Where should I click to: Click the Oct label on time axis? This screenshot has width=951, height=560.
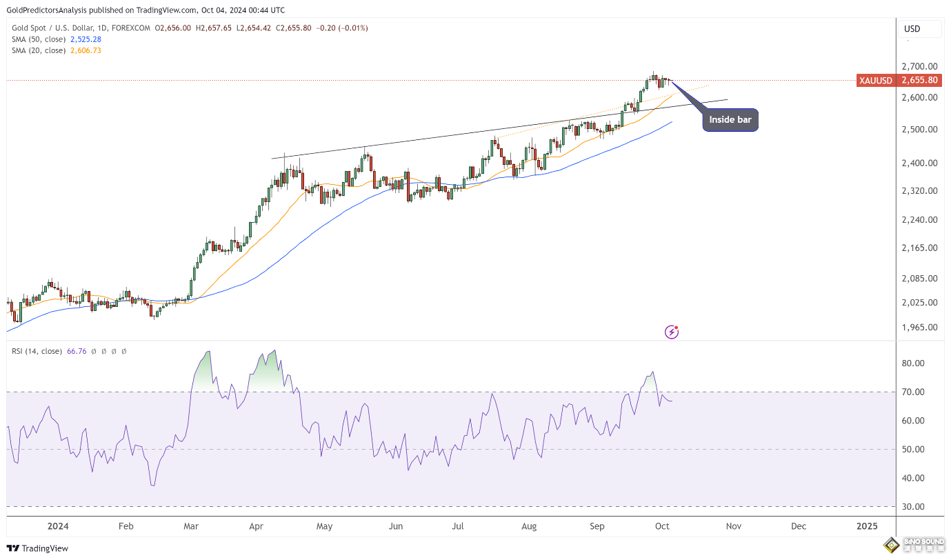pos(662,526)
